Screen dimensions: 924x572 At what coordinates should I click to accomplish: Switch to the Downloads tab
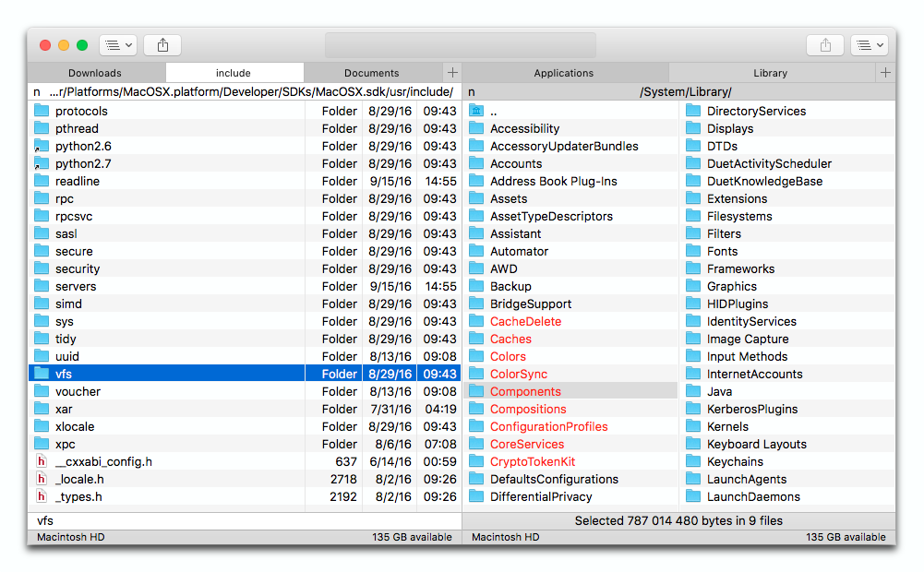click(96, 73)
